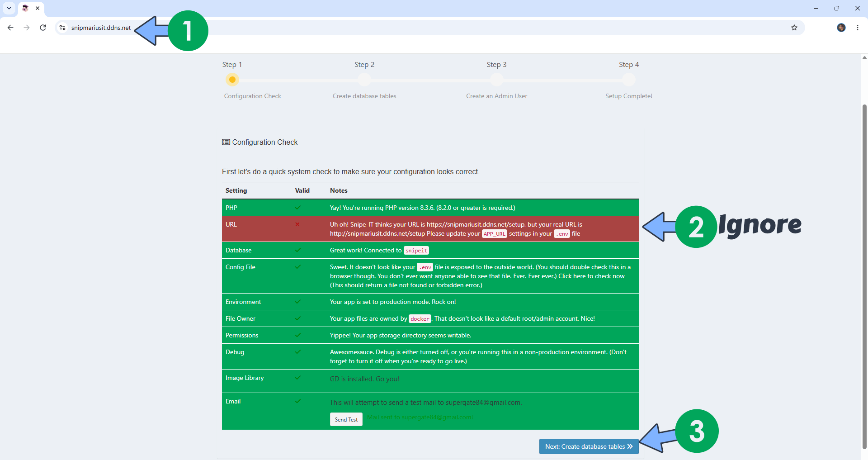Select the Snipe-IT tab favicon
868x460 pixels.
(x=25, y=8)
